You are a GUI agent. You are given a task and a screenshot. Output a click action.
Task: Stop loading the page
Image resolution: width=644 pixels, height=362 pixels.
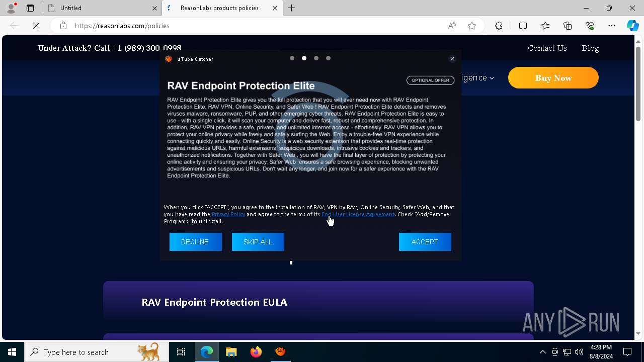(x=36, y=26)
